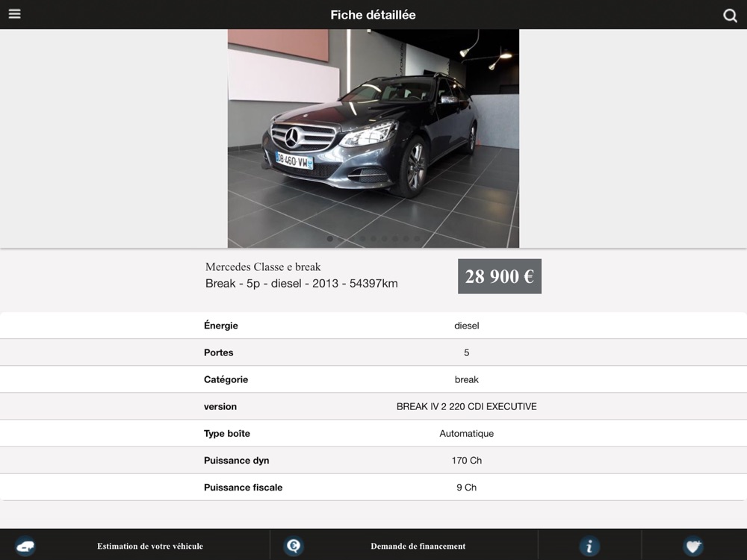The image size is (747, 560).
Task: Open the information icon
Action: (x=589, y=546)
